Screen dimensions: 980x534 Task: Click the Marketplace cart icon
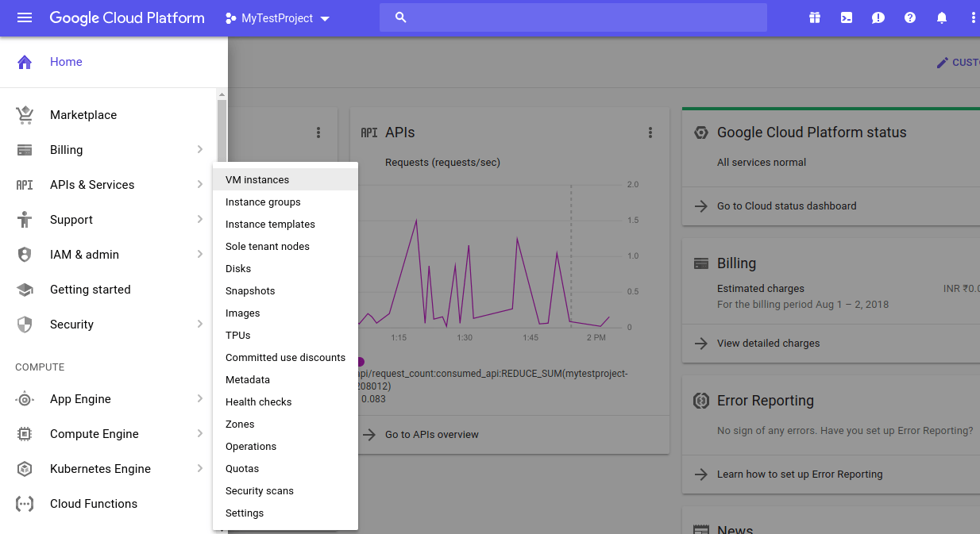25,115
